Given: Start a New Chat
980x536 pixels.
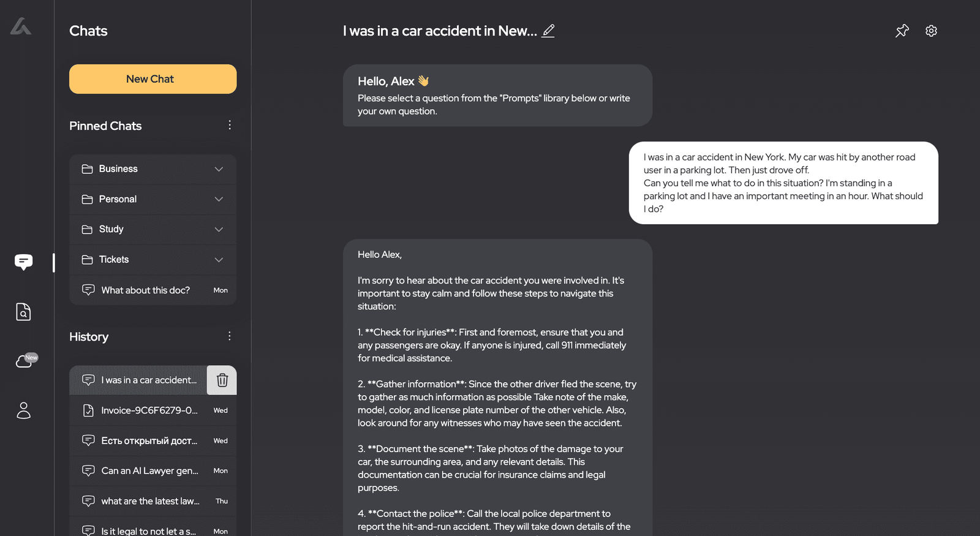Looking at the screenshot, I should click(153, 79).
